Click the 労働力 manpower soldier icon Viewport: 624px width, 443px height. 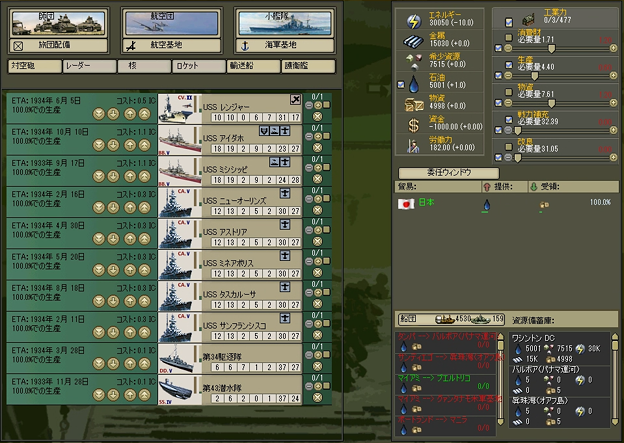pos(413,145)
